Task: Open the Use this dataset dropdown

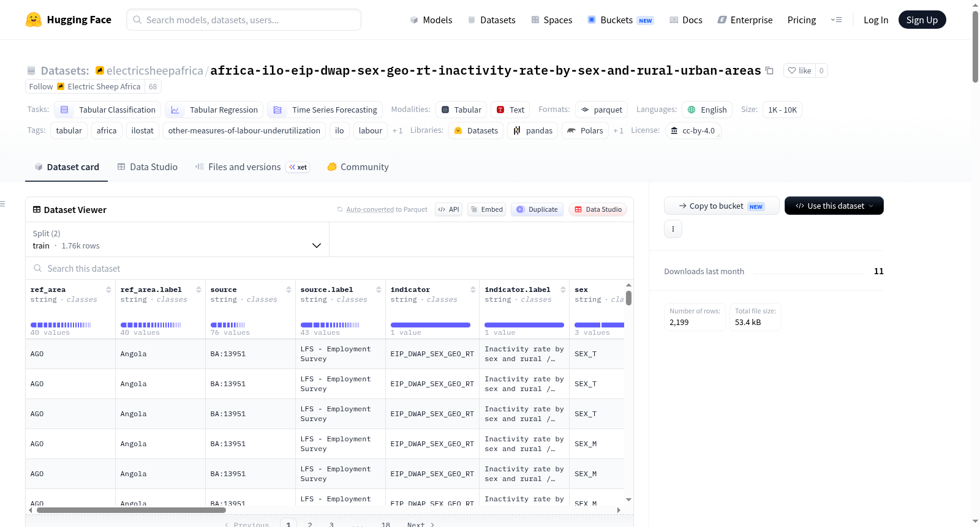Action: 834,206
